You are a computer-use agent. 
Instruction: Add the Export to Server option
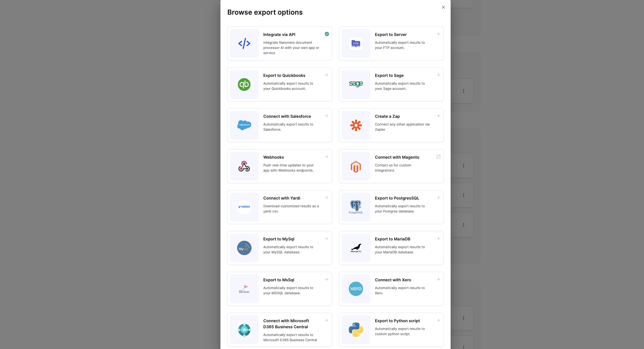click(x=439, y=34)
